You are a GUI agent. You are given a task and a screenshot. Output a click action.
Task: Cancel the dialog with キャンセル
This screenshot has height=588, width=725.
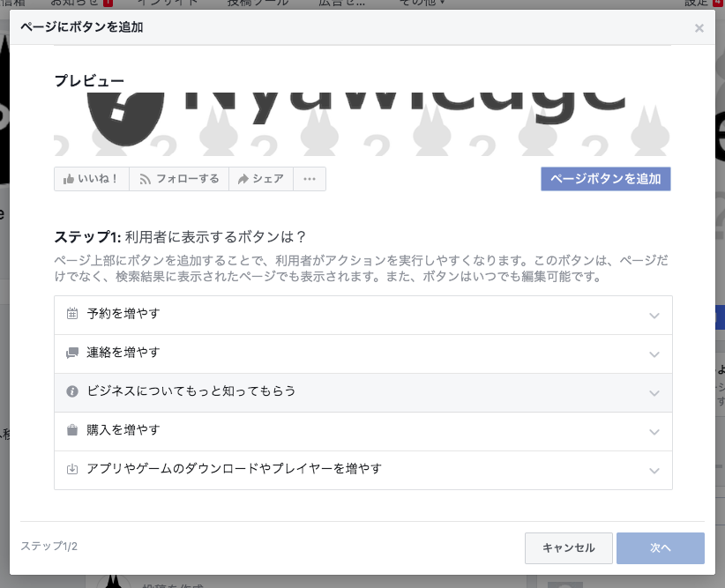[568, 547]
